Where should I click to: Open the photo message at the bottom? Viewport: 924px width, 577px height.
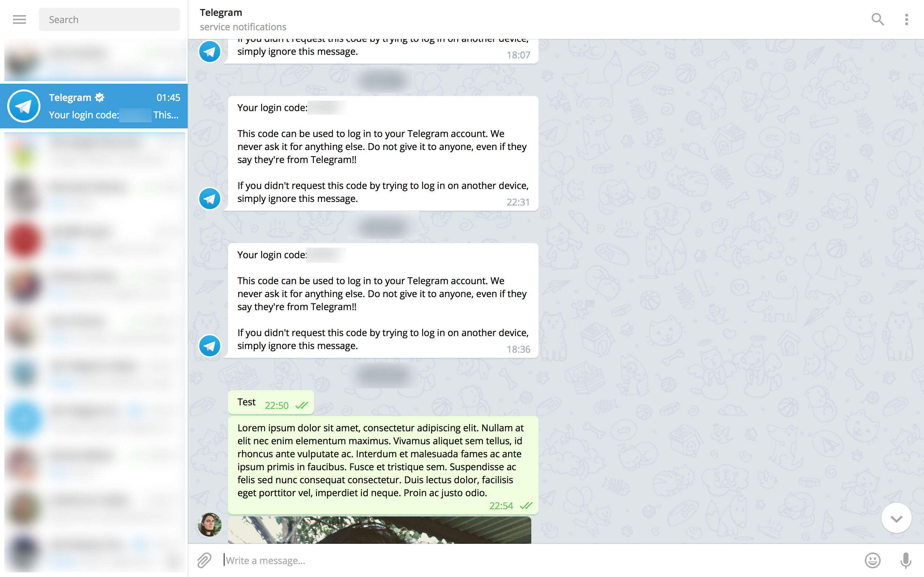pos(380,530)
